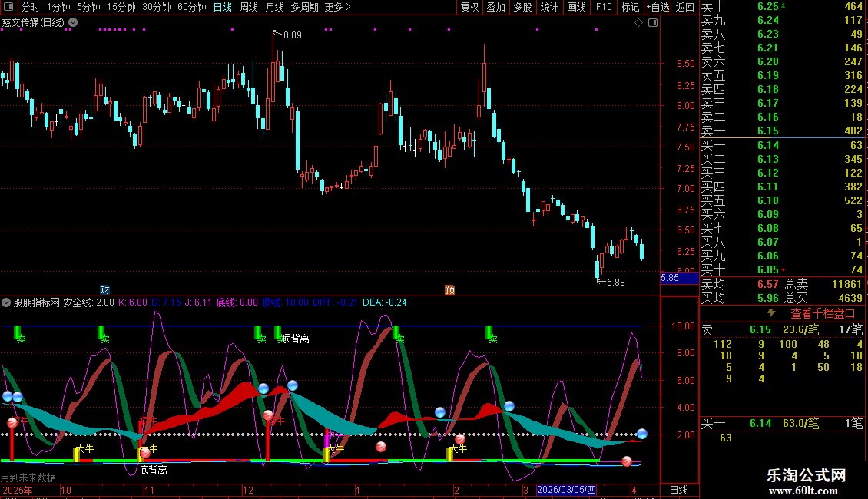Viewport: 868px width, 499px height.
Task: Open 查看千档盘口 link
Action: coord(823,314)
